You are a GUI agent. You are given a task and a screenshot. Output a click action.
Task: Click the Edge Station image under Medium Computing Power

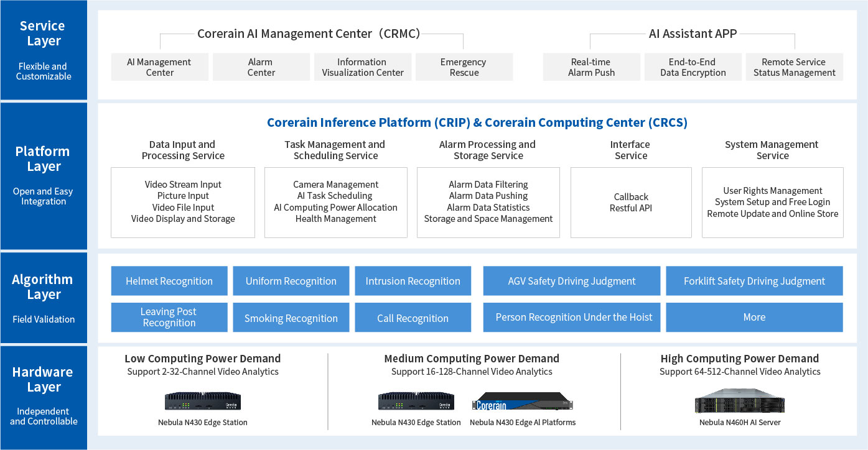[416, 401]
